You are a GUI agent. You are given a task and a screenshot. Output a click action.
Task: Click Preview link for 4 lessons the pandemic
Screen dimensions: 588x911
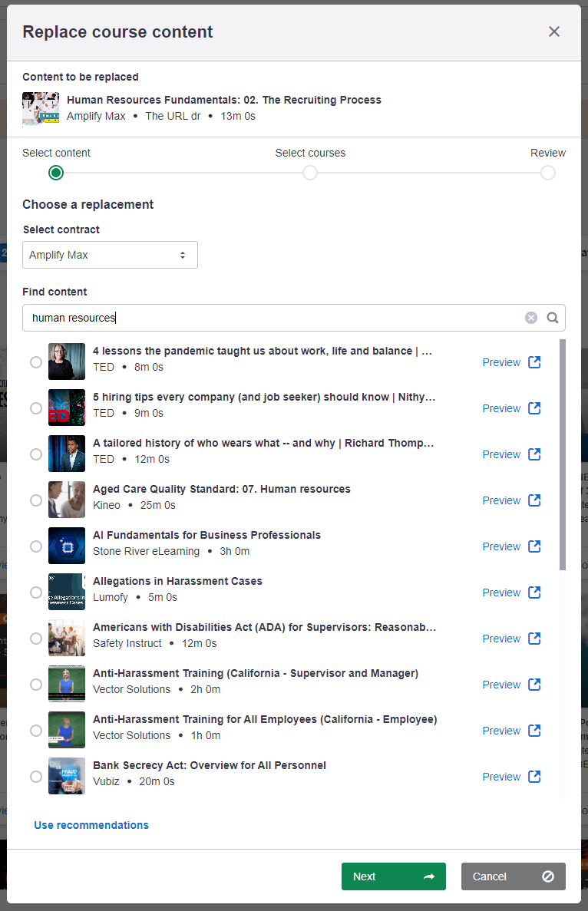tap(501, 362)
